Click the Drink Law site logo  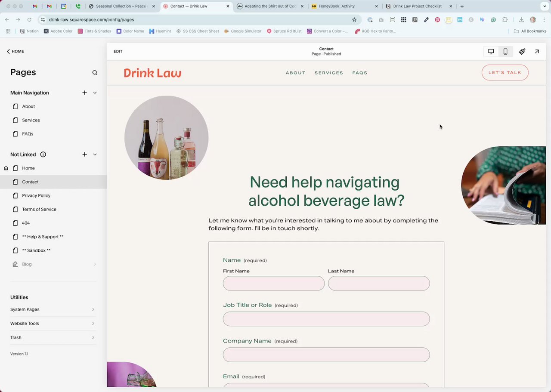pyautogui.click(x=152, y=73)
